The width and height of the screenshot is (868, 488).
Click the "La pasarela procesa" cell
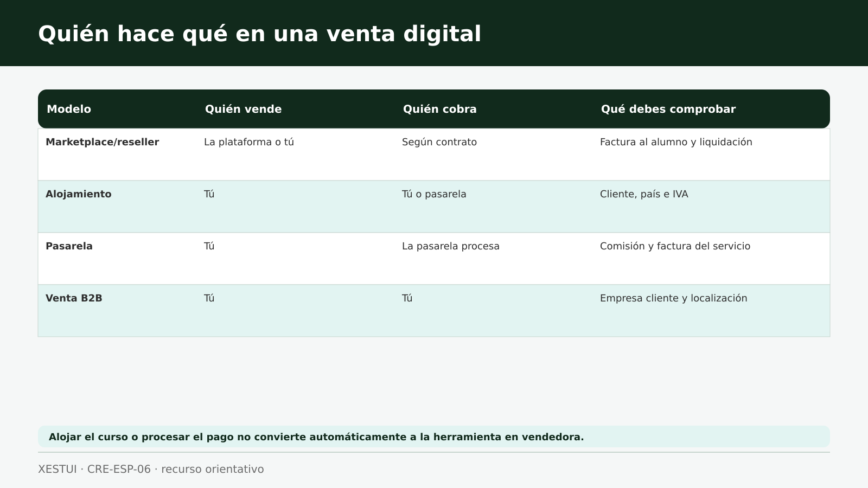click(x=451, y=246)
